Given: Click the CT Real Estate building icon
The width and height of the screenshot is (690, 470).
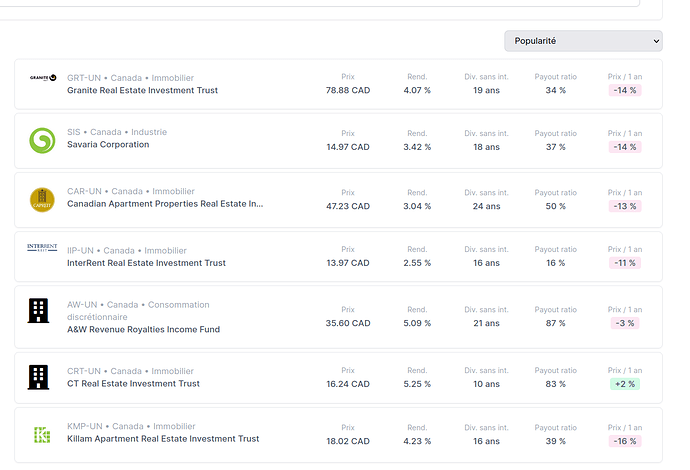Looking at the screenshot, I should [38, 377].
